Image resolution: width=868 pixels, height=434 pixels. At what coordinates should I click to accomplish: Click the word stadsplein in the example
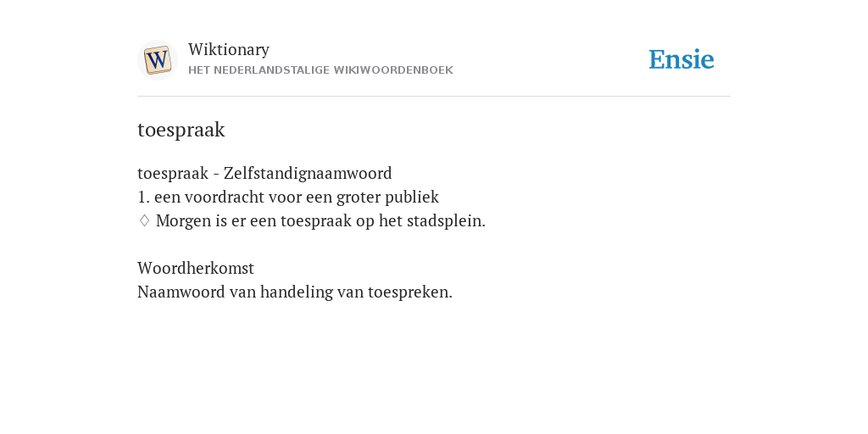(x=446, y=221)
